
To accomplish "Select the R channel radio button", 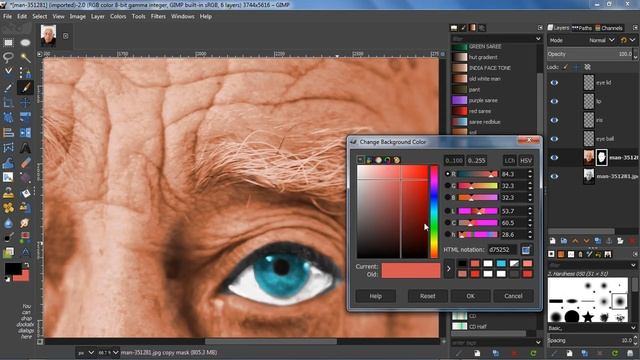I will coord(447,174).
